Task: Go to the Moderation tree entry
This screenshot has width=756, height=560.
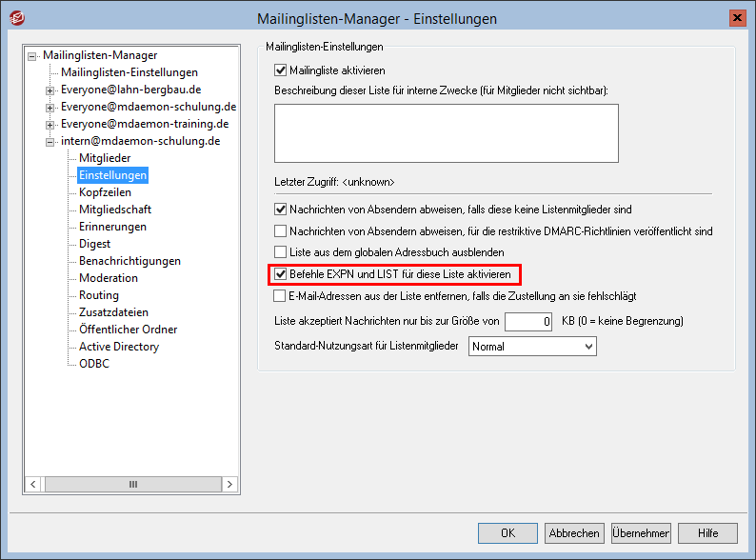Action: click(x=108, y=278)
